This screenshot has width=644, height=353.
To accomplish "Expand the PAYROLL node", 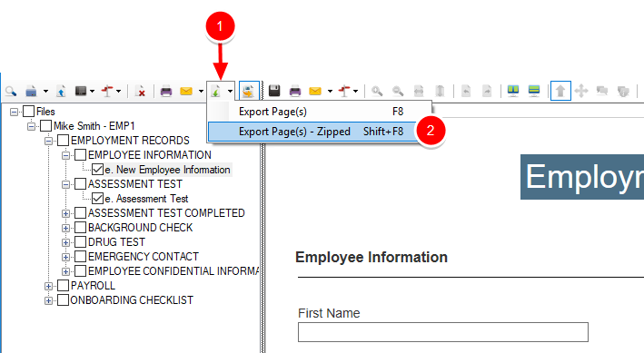I will 48,287.
